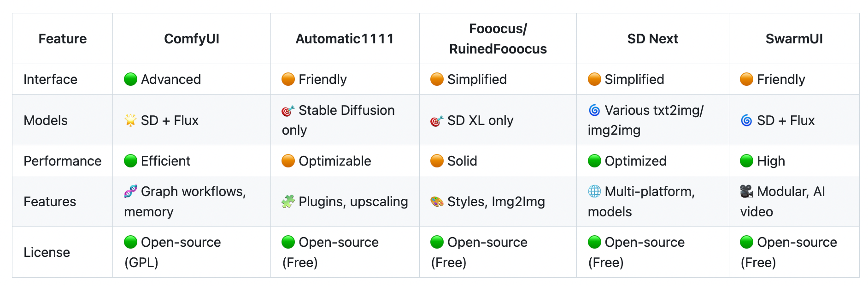Click the spiral icon beside Various txt2img
The image size is (868, 286).
(594, 110)
